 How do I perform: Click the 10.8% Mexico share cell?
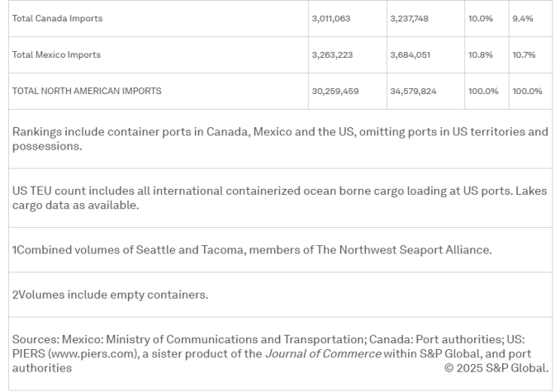(481, 55)
